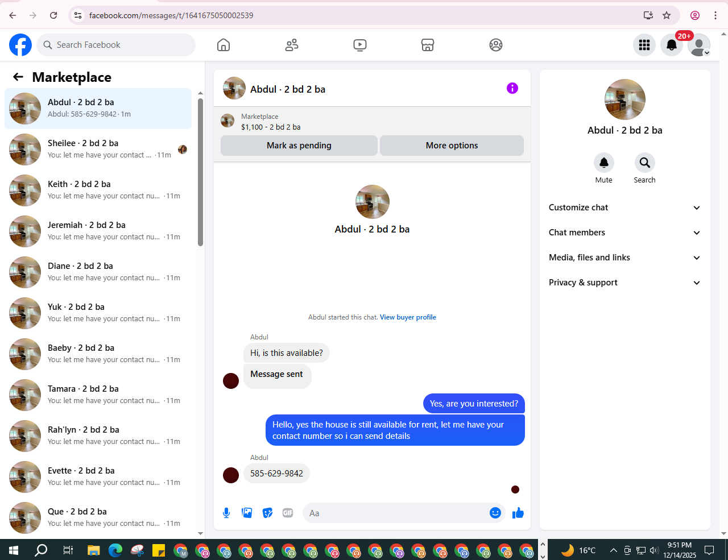Open the taskbar clock showing 9:51 PM
The width and height of the screenshot is (728, 560).
tap(680, 550)
